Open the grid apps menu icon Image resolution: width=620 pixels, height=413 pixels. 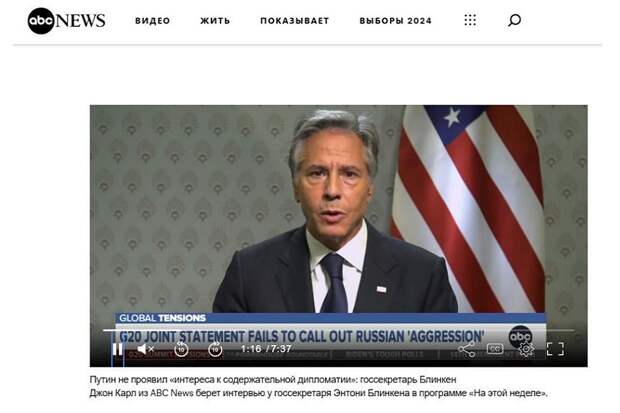[470, 20]
